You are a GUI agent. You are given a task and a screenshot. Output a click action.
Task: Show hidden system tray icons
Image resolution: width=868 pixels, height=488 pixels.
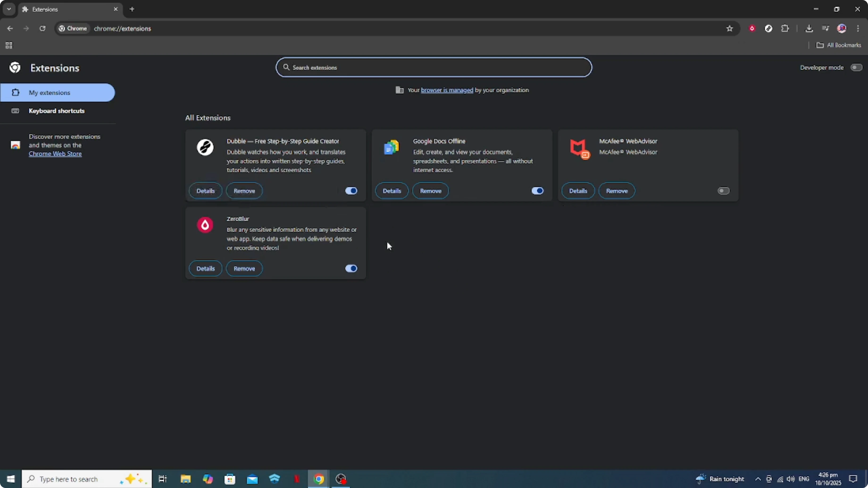click(x=758, y=479)
